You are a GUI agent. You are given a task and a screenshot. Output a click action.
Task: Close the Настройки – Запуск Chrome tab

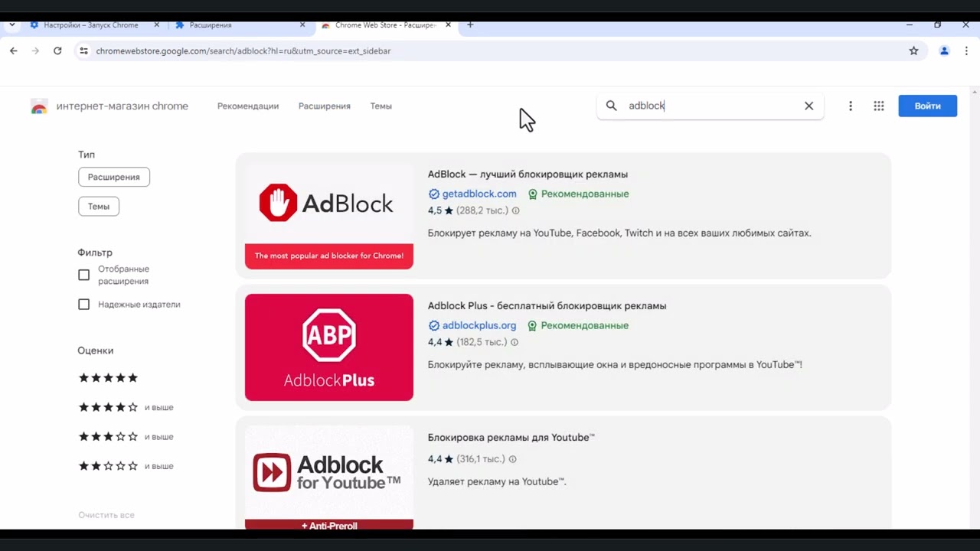point(157,24)
